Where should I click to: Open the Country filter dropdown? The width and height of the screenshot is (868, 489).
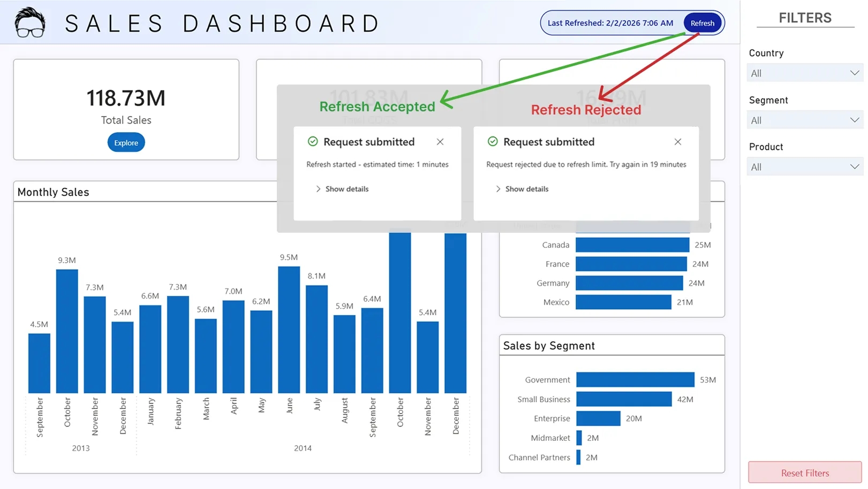pos(805,73)
